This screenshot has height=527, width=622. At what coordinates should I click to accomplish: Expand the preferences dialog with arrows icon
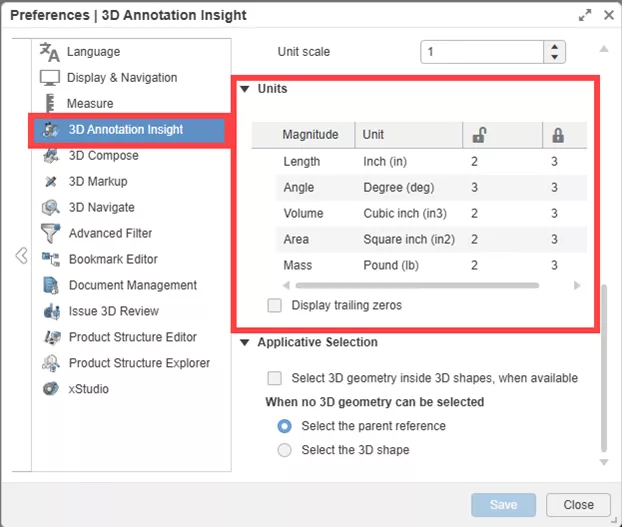click(x=585, y=15)
